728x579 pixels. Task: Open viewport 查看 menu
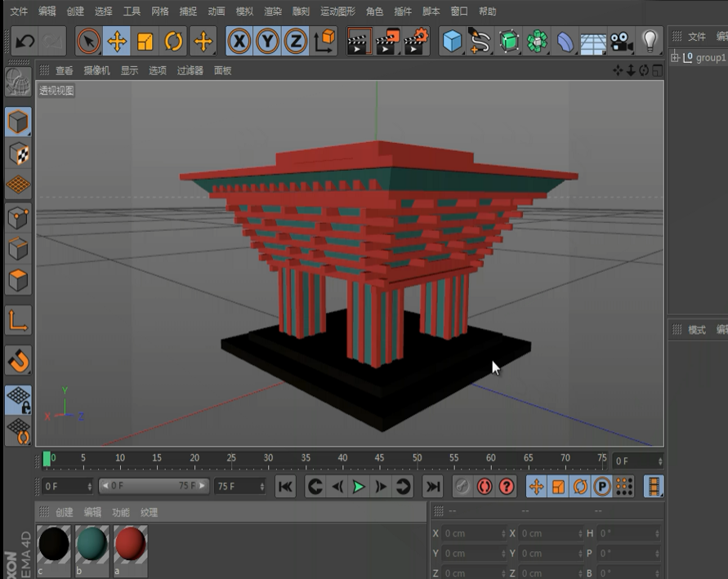[64, 70]
